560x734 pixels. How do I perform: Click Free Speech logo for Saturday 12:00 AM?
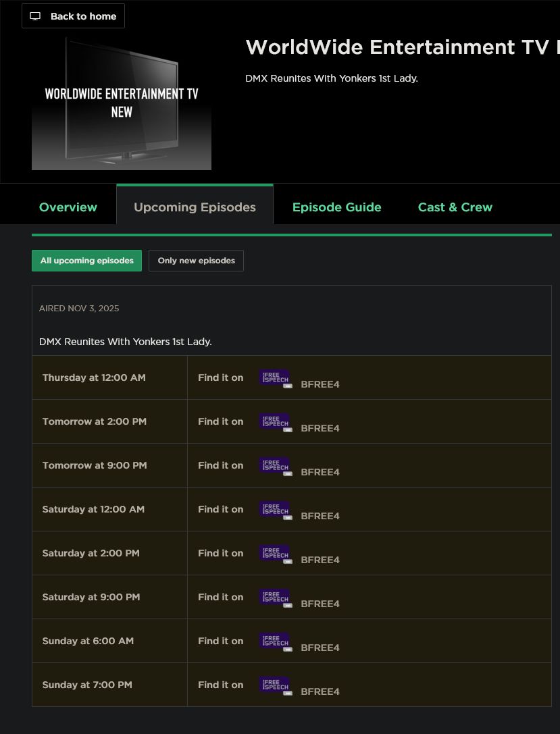275,510
